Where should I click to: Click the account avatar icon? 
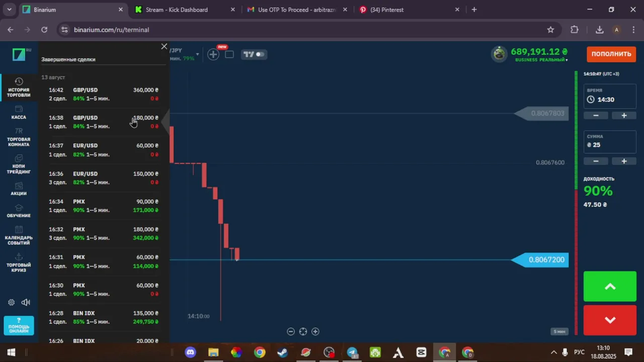coord(499,54)
